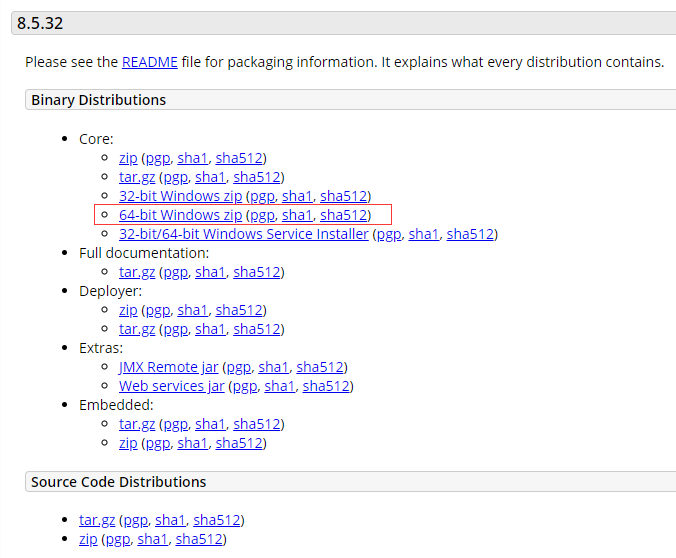The height and width of the screenshot is (558, 676).
Task: Open pgp for source zip
Action: point(118,539)
